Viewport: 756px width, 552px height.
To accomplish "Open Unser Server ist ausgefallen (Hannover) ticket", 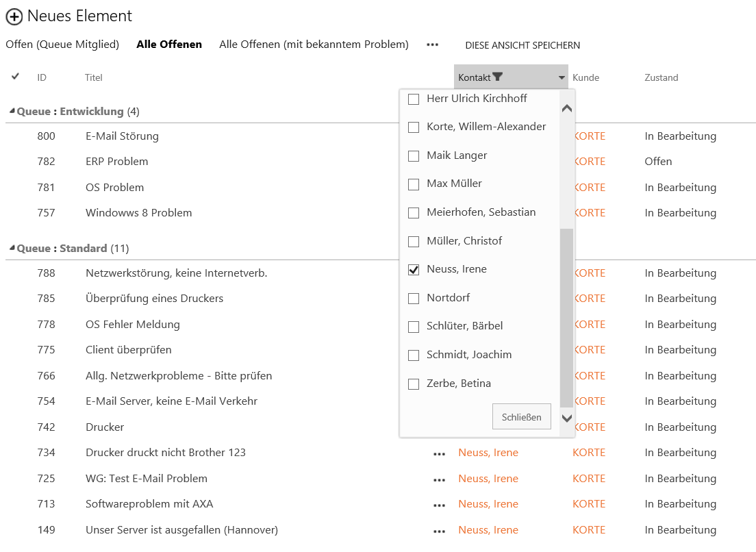I will point(181,530).
